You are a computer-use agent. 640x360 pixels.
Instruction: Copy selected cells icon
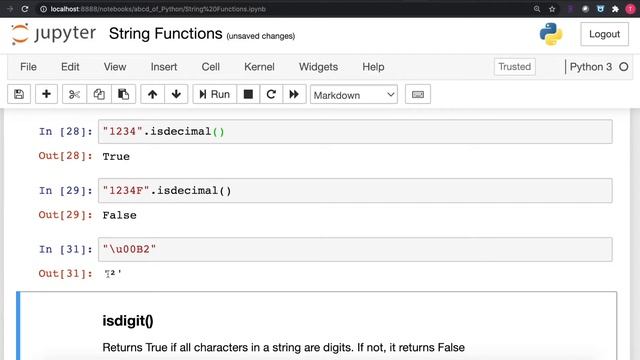(99, 95)
